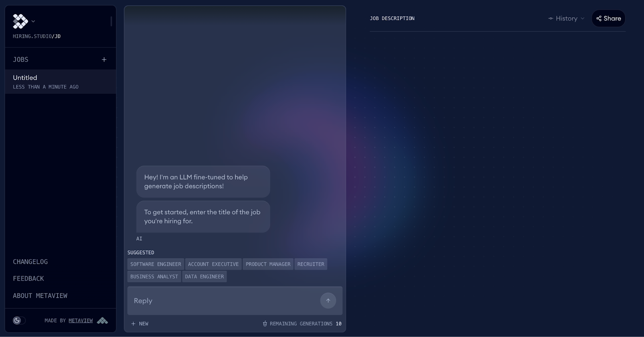
Task: Click the HIRING.STUDIO/JD breadcrumb text
Action: [x=37, y=36]
